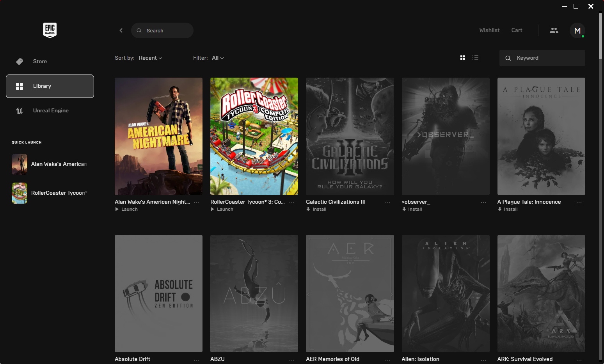Image resolution: width=604 pixels, height=364 pixels.
Task: Select Unreal Engine in sidebar
Action: (x=50, y=110)
